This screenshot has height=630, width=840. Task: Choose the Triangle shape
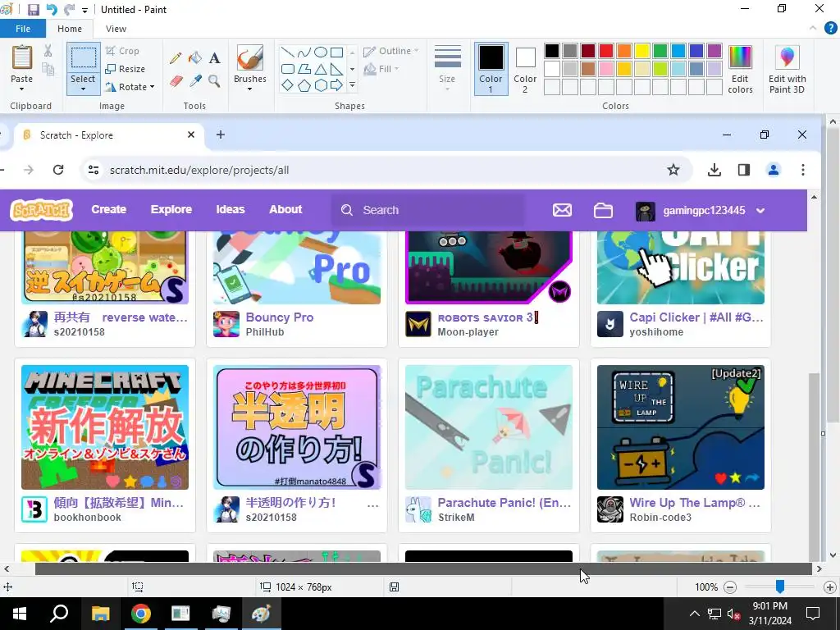click(x=321, y=69)
